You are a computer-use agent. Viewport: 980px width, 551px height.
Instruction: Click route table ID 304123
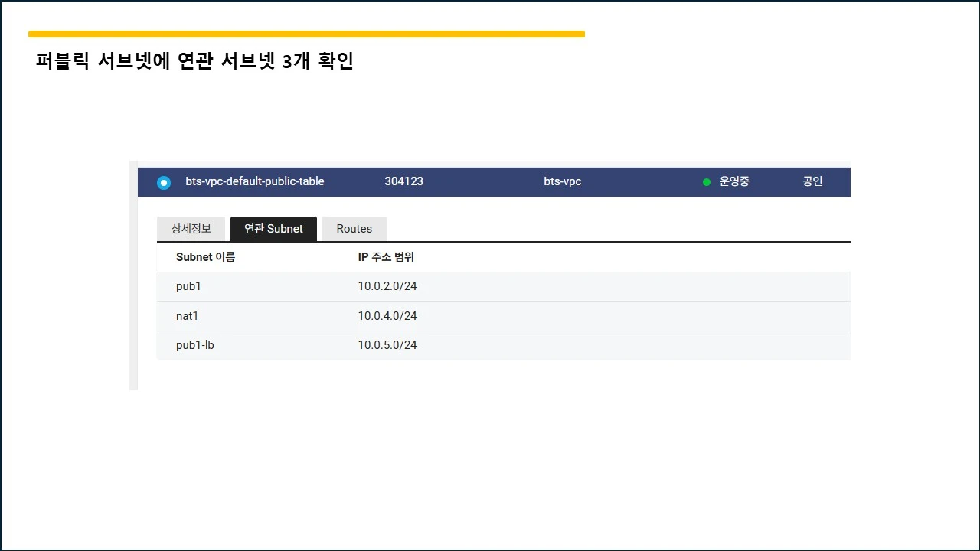(x=403, y=181)
